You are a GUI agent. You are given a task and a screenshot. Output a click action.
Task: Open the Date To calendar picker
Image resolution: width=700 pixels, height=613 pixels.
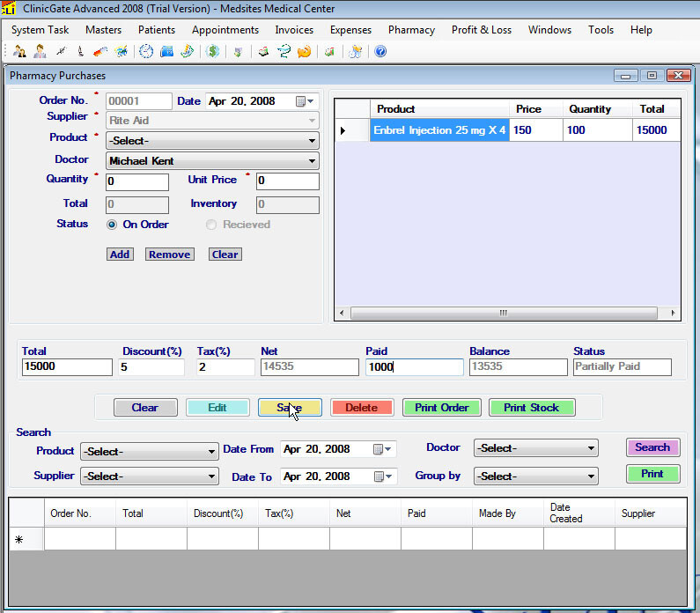click(384, 476)
